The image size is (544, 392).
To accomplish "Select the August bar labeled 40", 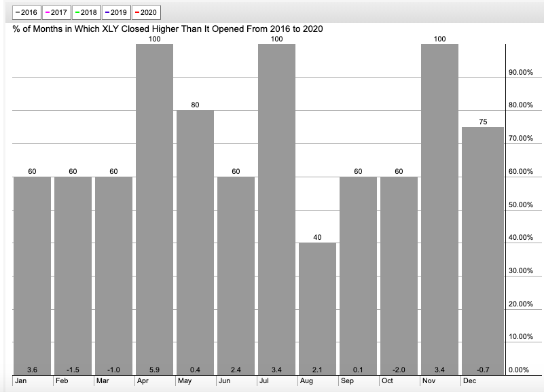I will click(x=317, y=308).
